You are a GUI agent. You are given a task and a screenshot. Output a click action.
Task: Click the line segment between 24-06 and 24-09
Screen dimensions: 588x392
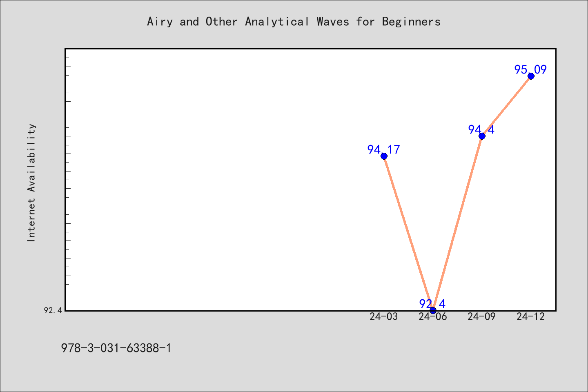(x=457, y=223)
